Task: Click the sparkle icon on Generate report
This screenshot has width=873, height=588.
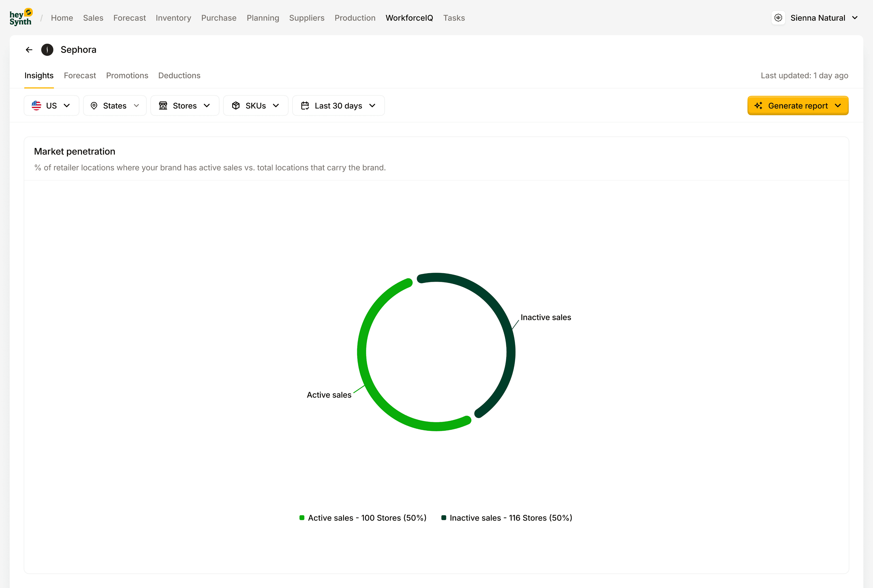Action: [758, 106]
